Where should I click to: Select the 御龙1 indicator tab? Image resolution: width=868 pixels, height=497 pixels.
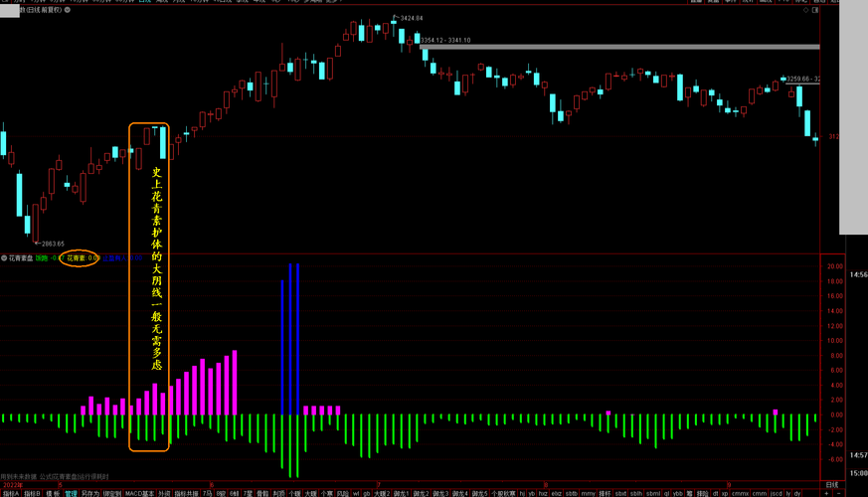tap(402, 493)
